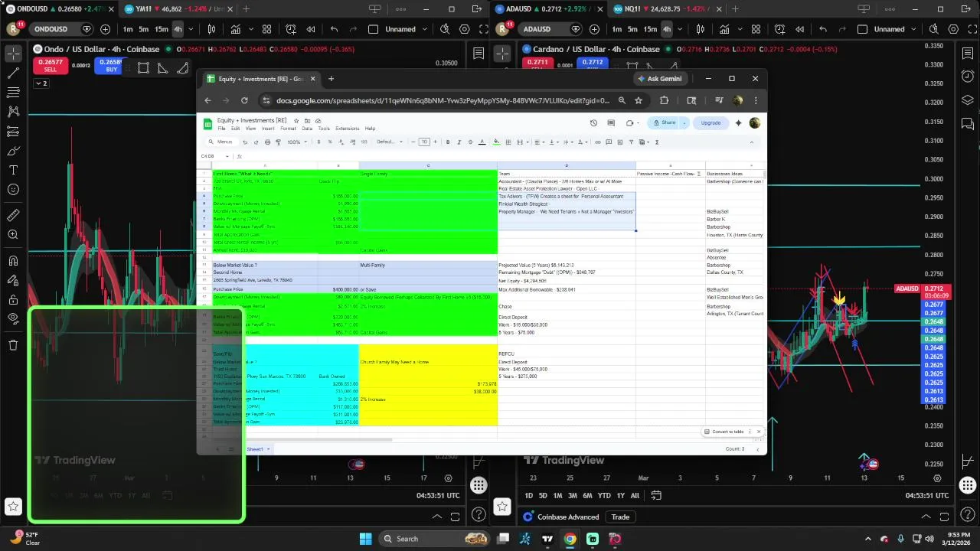Open the Extensions menu in Sheets

[347, 129]
